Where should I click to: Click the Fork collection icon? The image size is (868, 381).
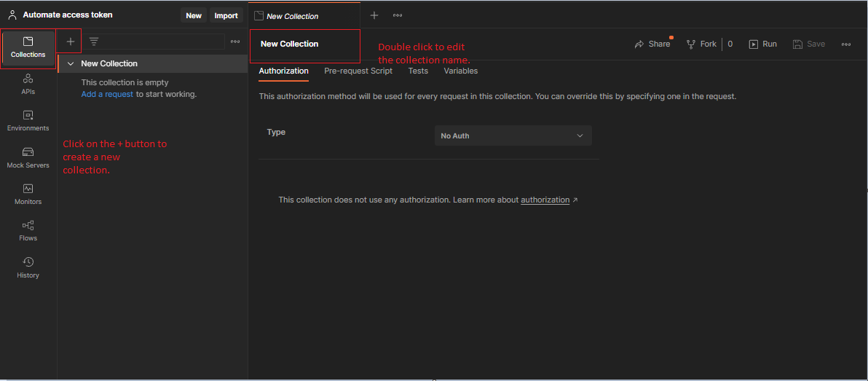click(691, 44)
